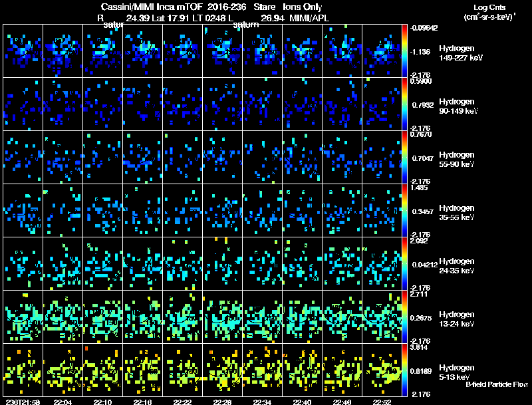Click the -1.136 colorbar midpoint value
Screen dimensions: 532x405
[x=420, y=52]
